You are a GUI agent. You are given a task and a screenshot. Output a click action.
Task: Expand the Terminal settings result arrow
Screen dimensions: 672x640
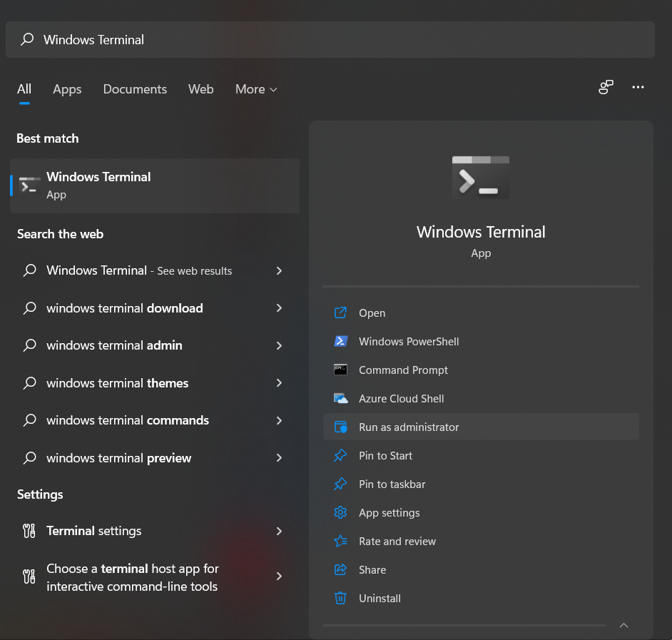(x=279, y=531)
